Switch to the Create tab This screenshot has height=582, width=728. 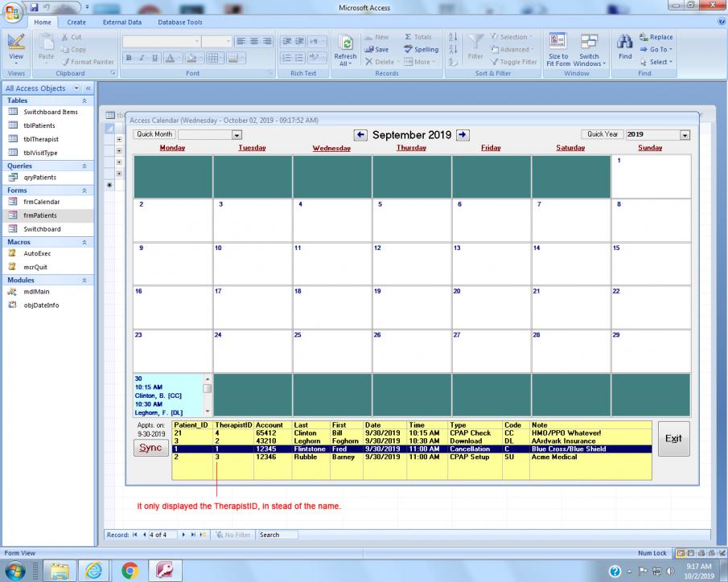(76, 22)
